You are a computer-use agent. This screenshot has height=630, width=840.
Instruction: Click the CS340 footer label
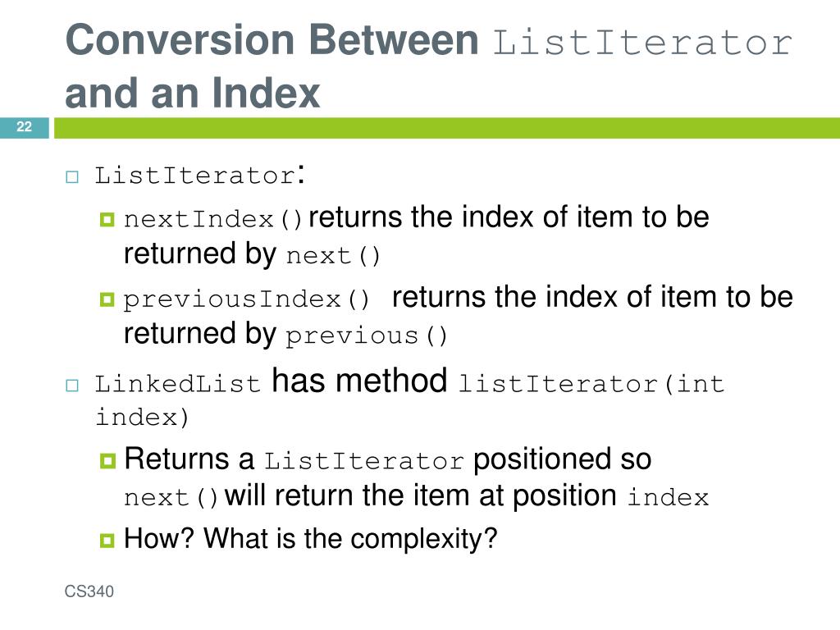click(x=89, y=592)
